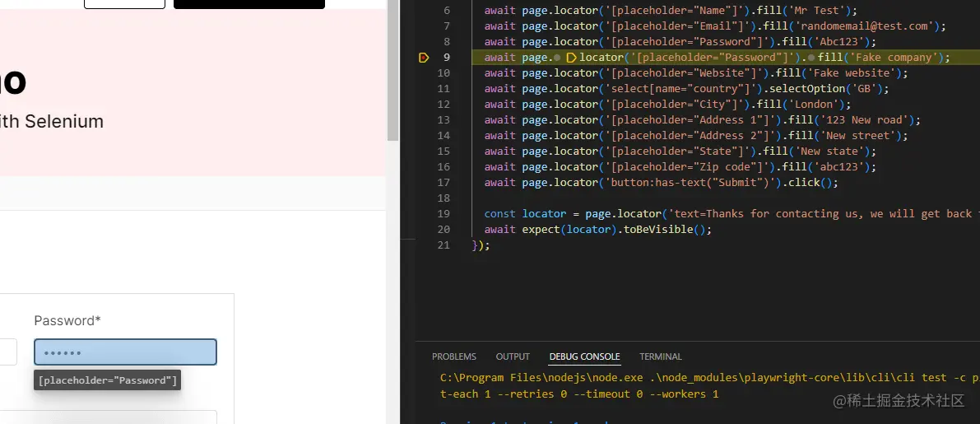Click the Password* field label

point(67,321)
